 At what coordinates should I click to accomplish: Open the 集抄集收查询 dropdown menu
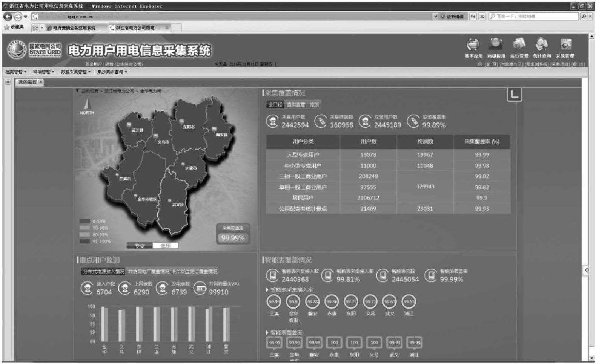[x=112, y=72]
